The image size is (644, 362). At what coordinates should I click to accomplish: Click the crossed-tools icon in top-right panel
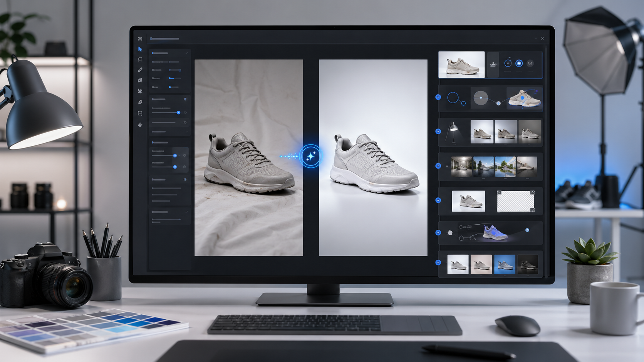coord(530,63)
